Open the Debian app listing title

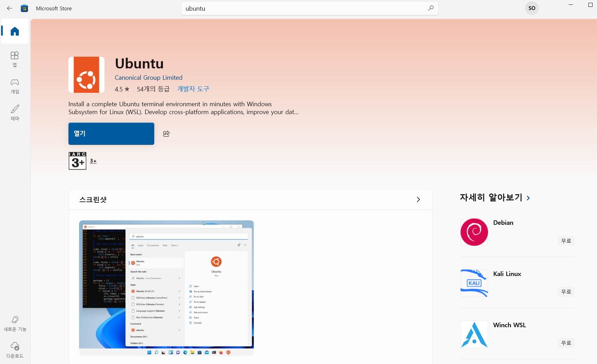[x=503, y=223]
